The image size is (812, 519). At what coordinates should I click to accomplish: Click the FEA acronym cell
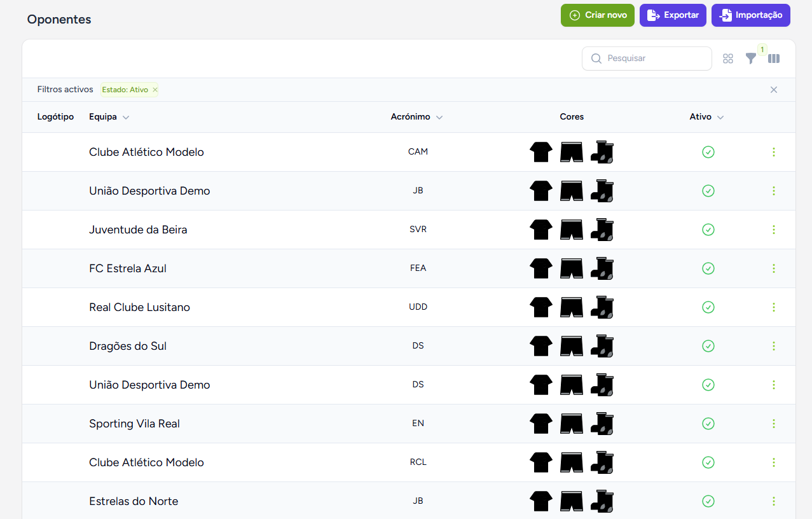pyautogui.click(x=418, y=268)
